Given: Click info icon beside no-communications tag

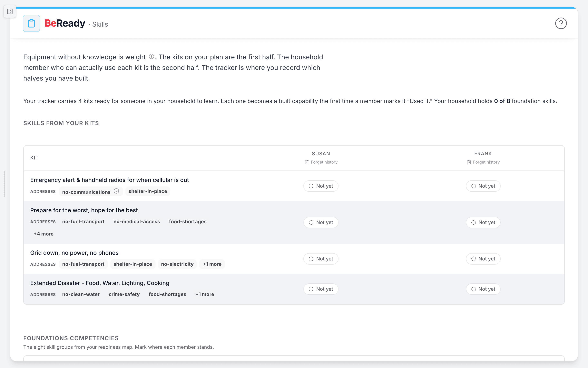Looking at the screenshot, I should tap(116, 191).
